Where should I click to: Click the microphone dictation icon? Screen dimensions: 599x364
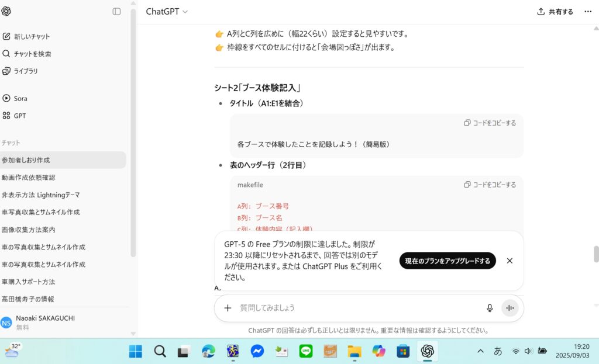490,308
